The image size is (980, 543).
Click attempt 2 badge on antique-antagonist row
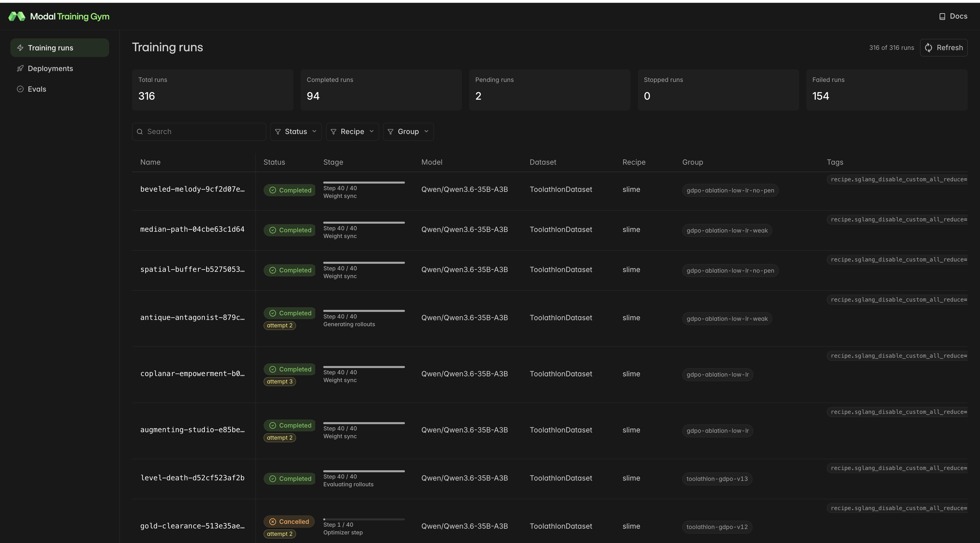coord(280,326)
